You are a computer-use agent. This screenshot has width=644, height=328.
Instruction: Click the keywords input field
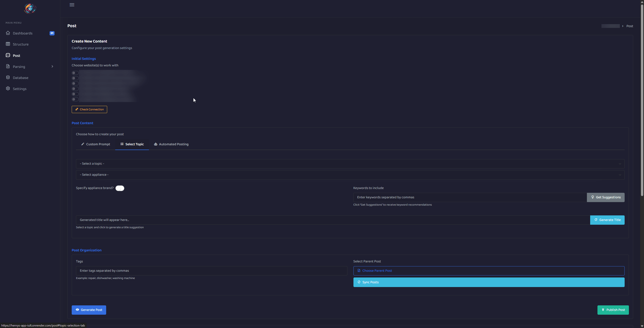coord(470,197)
